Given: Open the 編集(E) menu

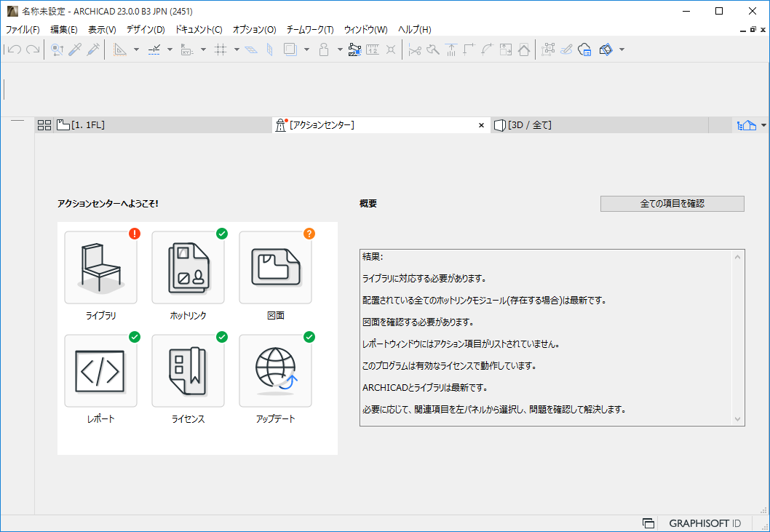Looking at the screenshot, I should 64,29.
